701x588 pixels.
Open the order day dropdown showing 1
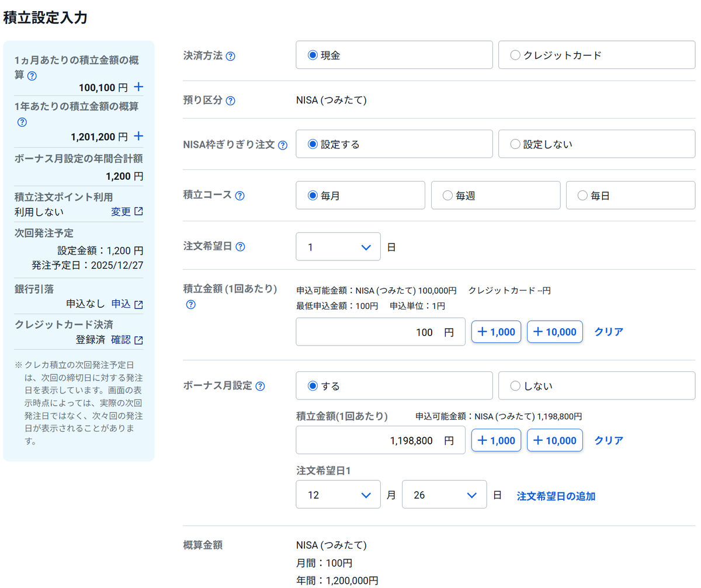338,246
